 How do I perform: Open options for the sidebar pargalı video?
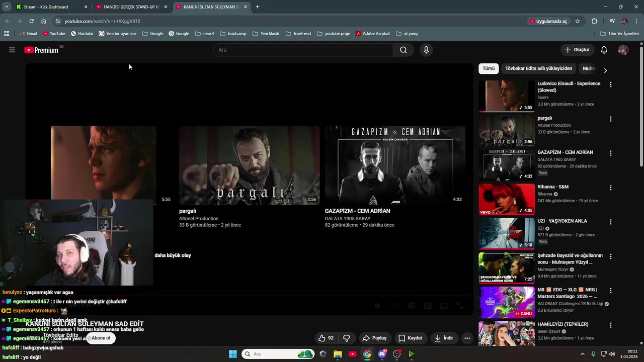tap(611, 119)
